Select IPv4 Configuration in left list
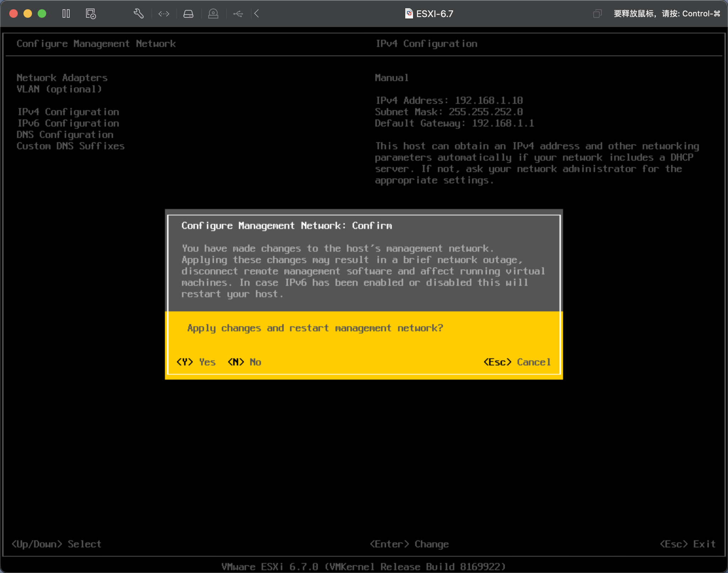The width and height of the screenshot is (728, 573). coord(68,112)
